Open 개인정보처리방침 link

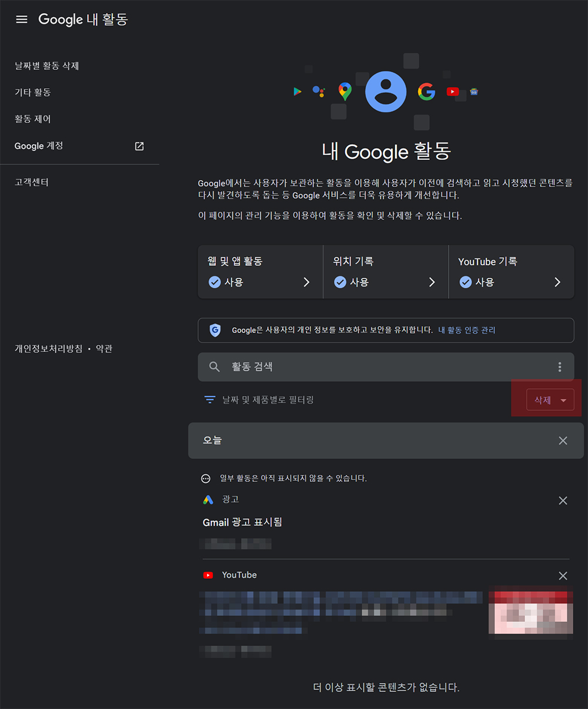[x=48, y=349]
